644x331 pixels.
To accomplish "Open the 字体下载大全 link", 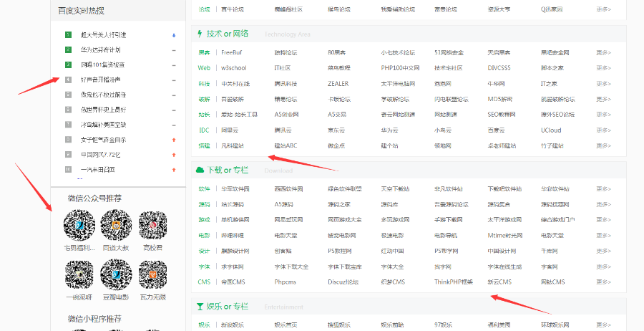I will point(291,267).
